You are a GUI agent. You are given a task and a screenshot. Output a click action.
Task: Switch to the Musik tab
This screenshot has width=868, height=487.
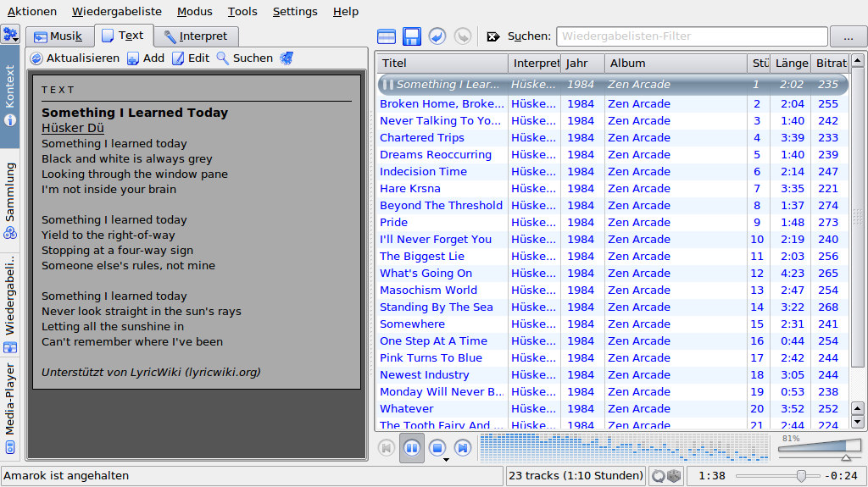coord(58,36)
